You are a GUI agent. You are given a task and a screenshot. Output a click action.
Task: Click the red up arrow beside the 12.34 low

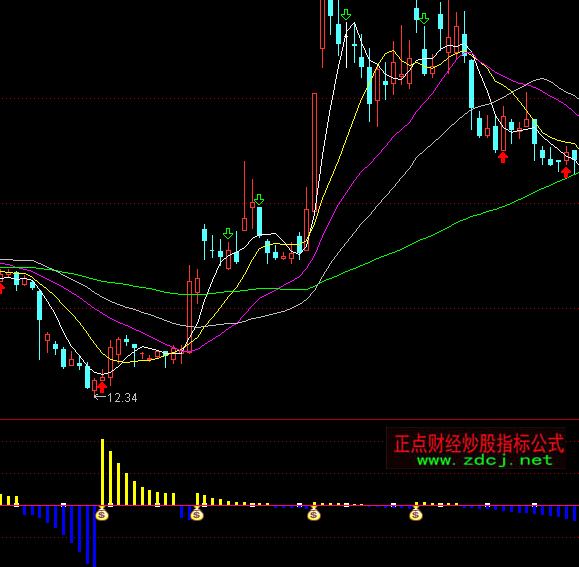pos(102,387)
